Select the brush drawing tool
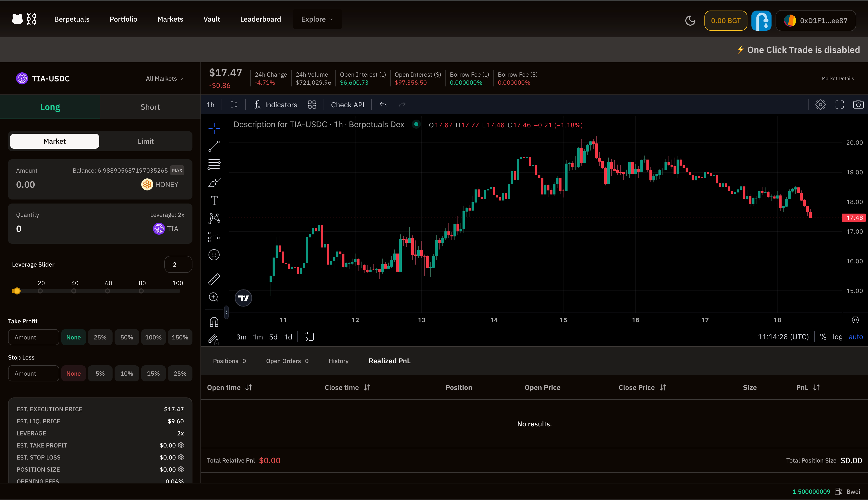This screenshot has height=500, width=868. pos(214,182)
